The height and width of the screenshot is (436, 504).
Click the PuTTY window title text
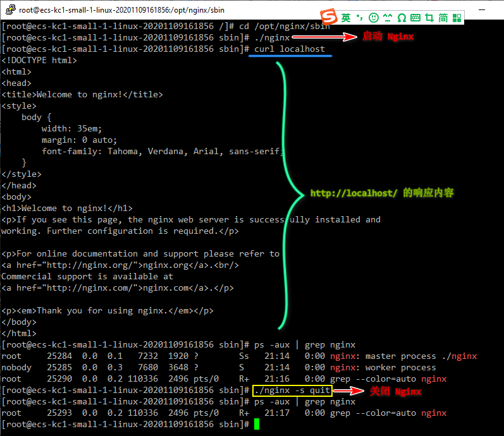pos(121,10)
